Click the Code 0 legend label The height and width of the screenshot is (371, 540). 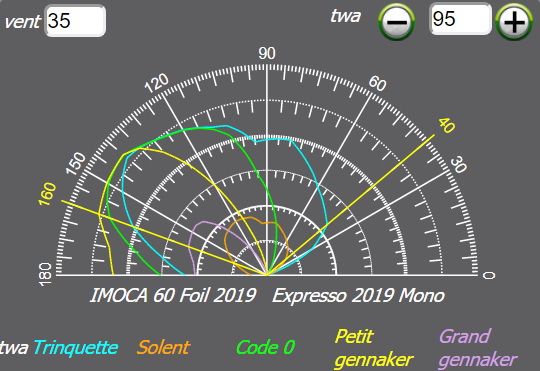click(266, 347)
